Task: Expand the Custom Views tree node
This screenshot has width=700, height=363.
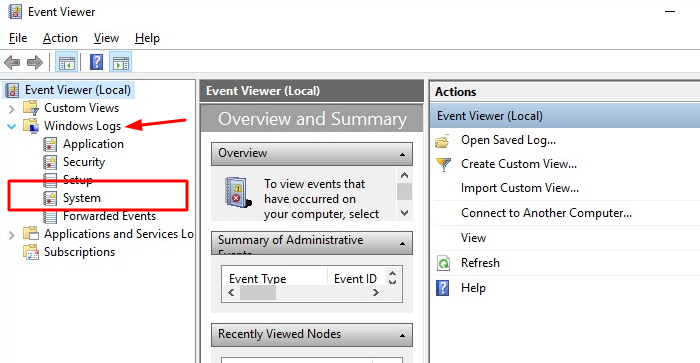Action: 12,108
